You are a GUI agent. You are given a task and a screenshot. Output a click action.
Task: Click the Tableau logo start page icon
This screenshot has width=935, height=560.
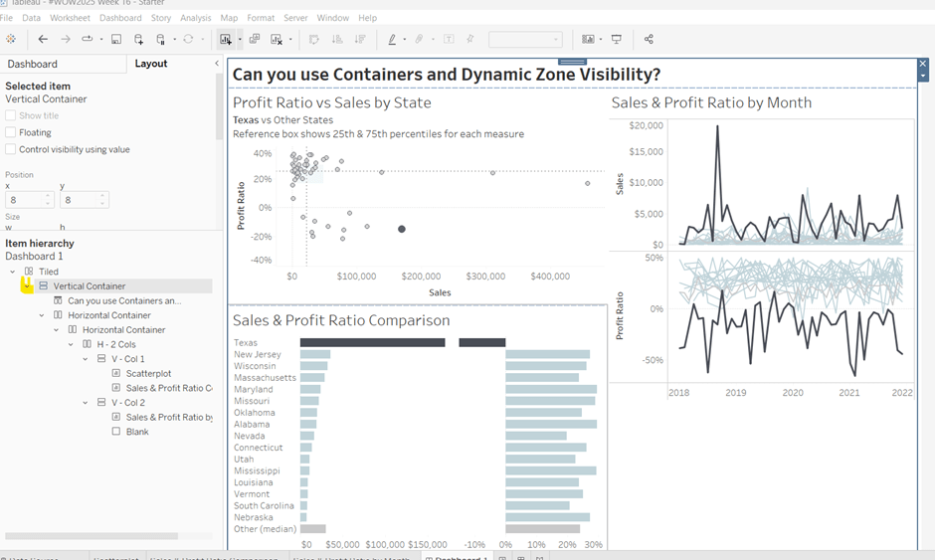pyautogui.click(x=11, y=39)
